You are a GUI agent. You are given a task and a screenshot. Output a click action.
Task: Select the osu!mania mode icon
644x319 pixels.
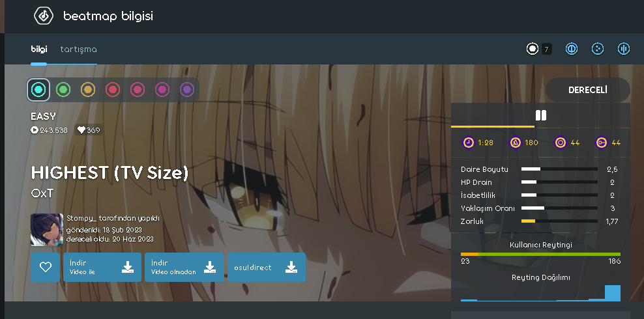coord(623,49)
